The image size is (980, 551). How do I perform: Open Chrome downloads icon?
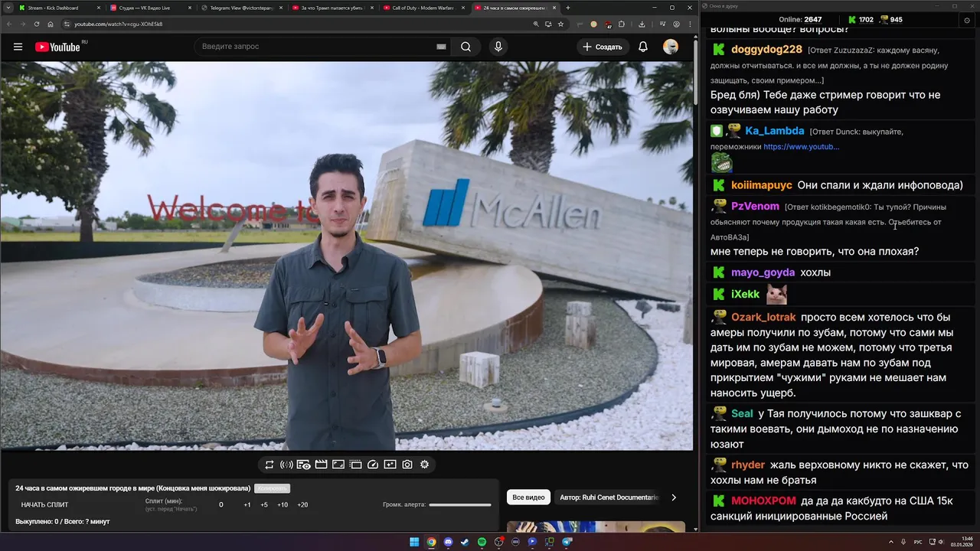coord(641,24)
